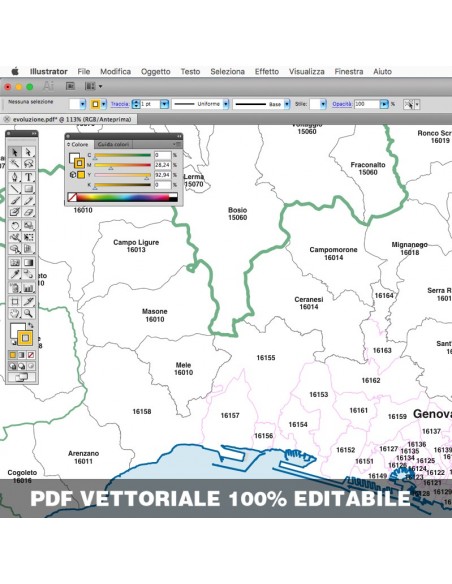The image size is (452, 584).
Task: Click the M value field showing 28,24
Action: coord(163,165)
